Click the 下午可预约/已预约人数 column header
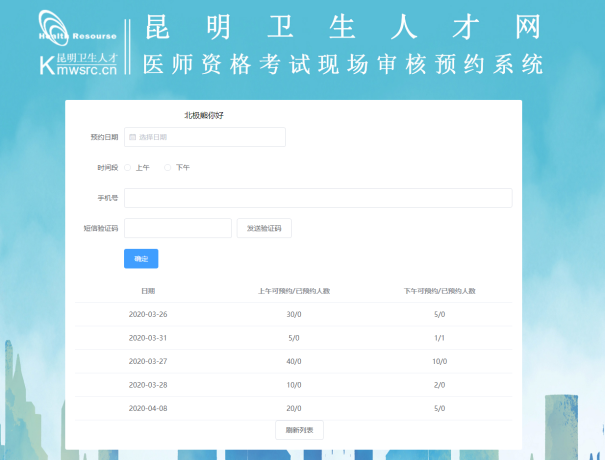Viewport: 605px width, 460px height. 439,290
